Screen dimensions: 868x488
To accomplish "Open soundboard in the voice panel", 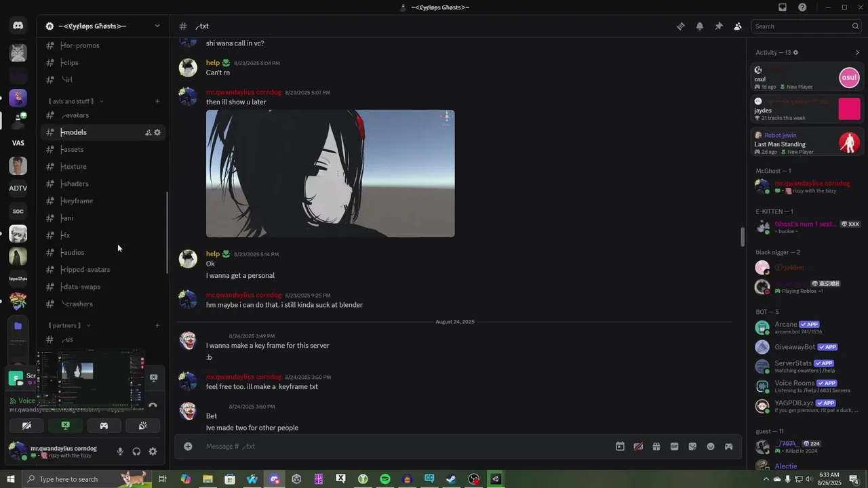I will click(142, 426).
